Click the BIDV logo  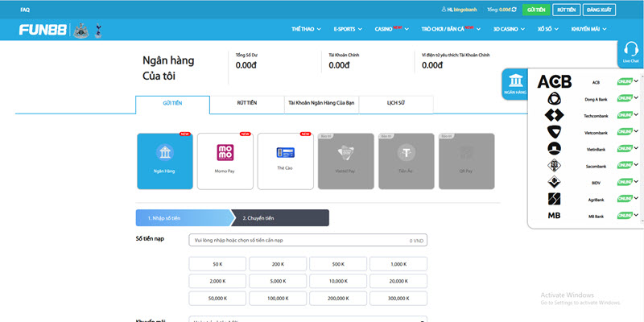(554, 182)
